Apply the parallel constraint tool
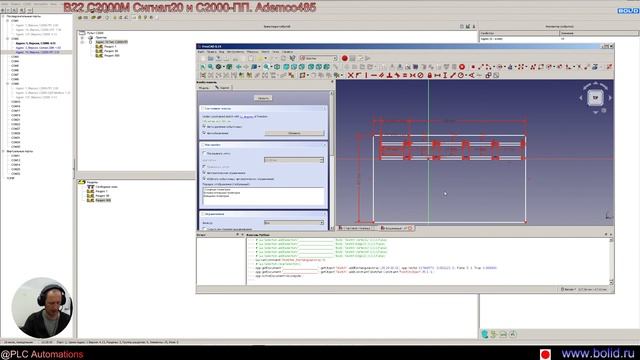The width and height of the screenshot is (640, 360). point(382,75)
